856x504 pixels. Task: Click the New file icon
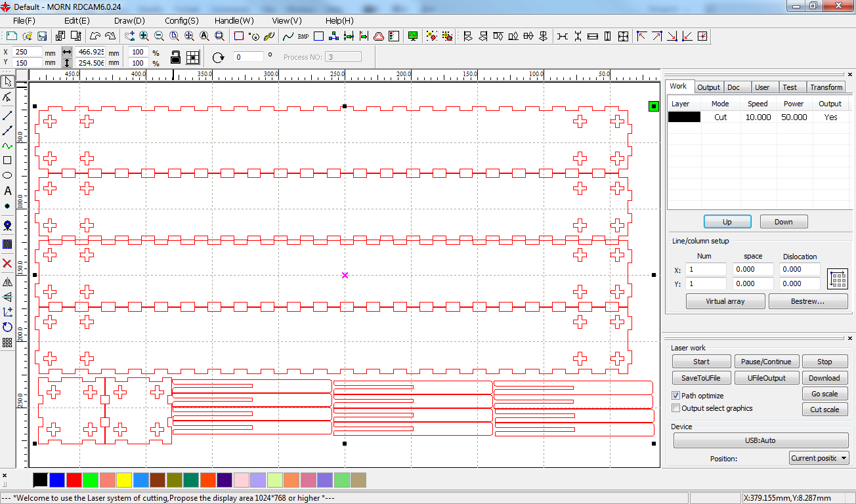pos(13,36)
